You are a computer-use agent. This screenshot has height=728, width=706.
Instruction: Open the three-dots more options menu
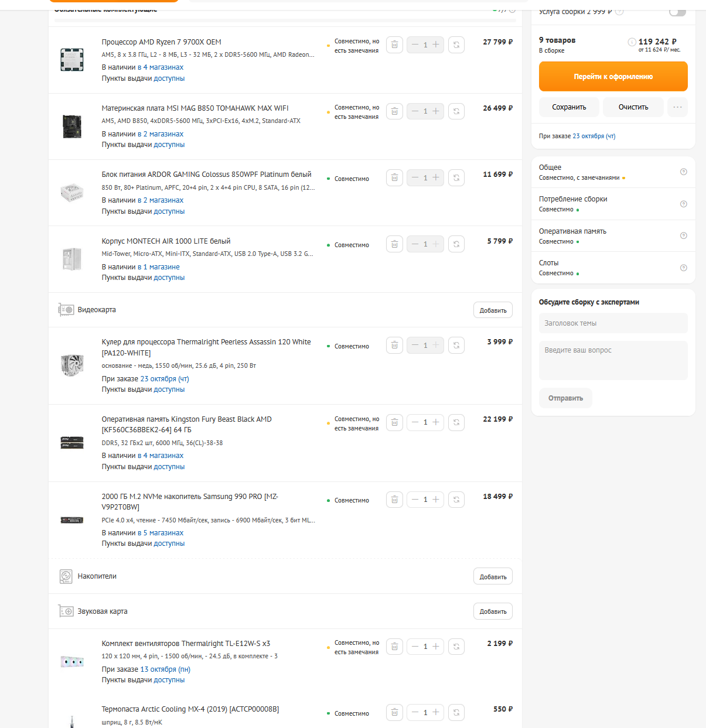click(677, 107)
